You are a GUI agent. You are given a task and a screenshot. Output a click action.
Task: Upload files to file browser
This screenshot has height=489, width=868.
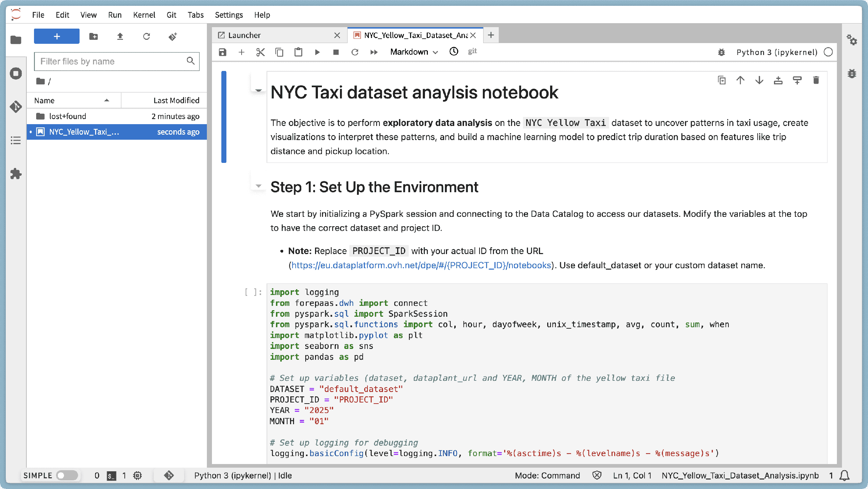click(x=120, y=36)
